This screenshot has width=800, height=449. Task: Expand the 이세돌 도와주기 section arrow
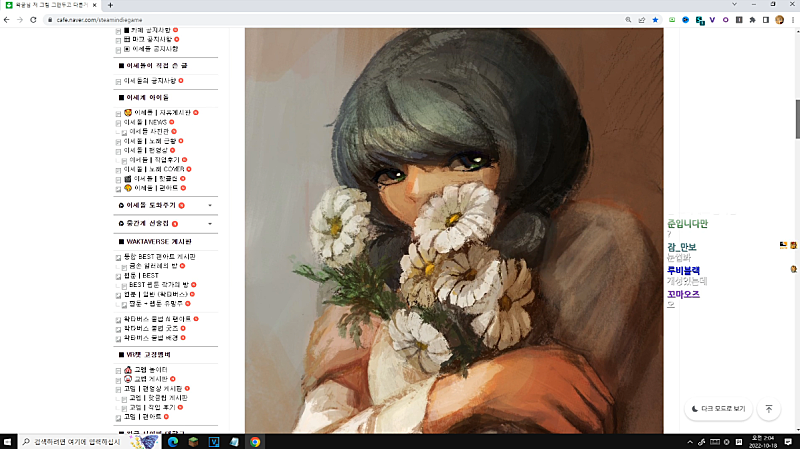click(210, 205)
